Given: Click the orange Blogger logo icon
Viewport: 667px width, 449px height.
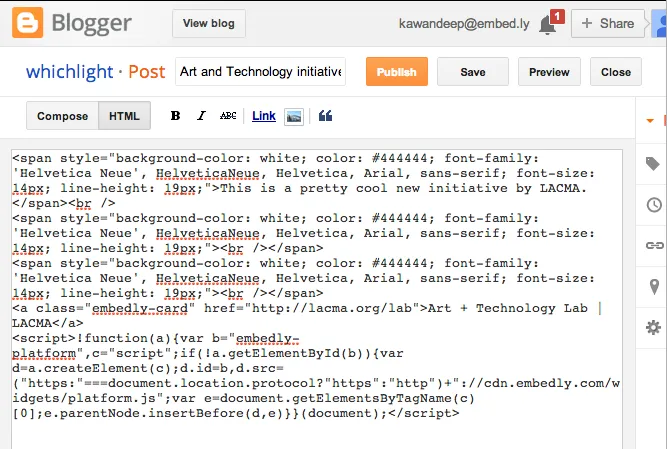Looking at the screenshot, I should [x=28, y=23].
